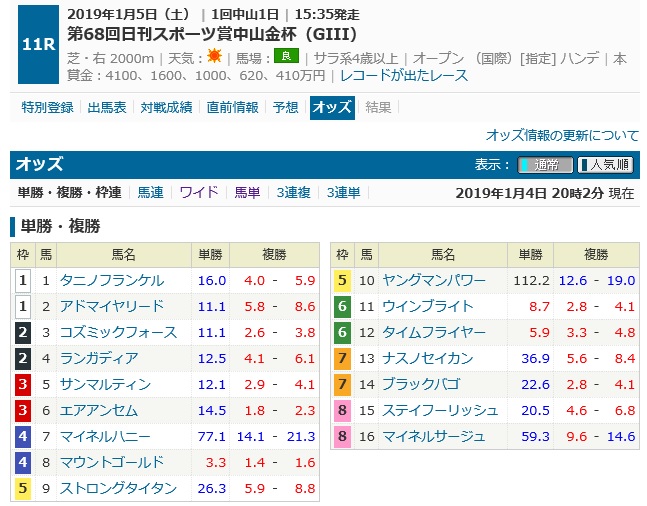This screenshot has height=506, width=647.
Task: Click win odds 8.7 for ウインブライト
Action: tap(539, 307)
